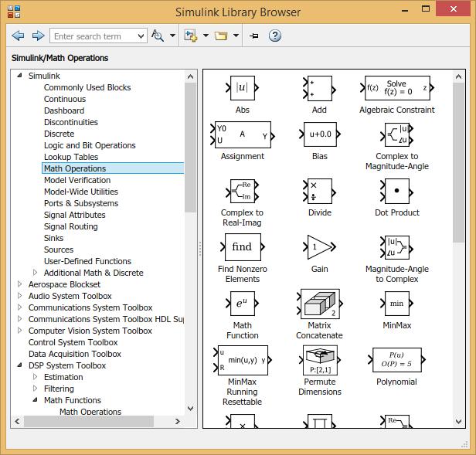Collapse the DSP System Toolbox node
The height and width of the screenshot is (455, 476).
(x=20, y=365)
